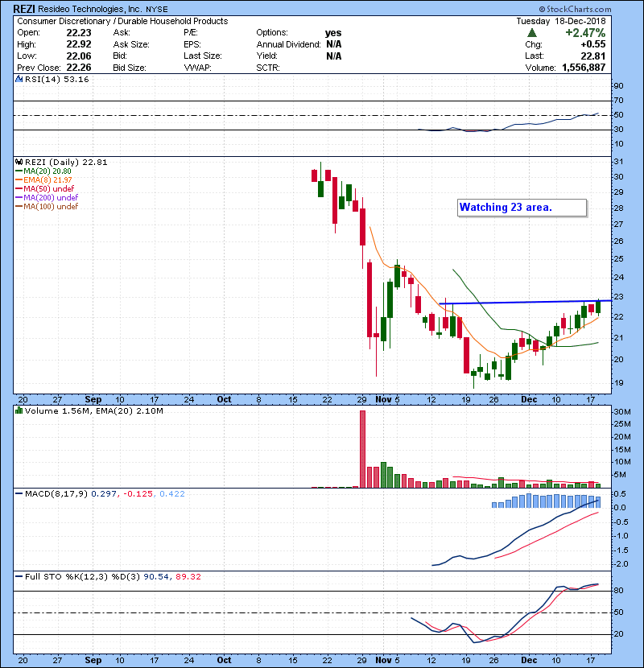
Task: Click the Options 'yes' value
Action: point(333,33)
